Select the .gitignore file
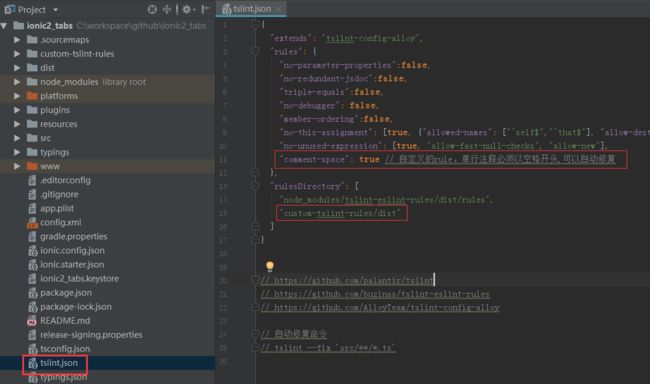 [59, 194]
